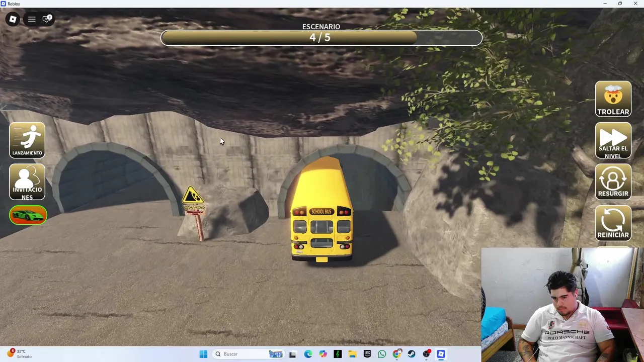Click the Reiniciar restart button
Viewport: 644px width, 362px height.
click(x=613, y=223)
